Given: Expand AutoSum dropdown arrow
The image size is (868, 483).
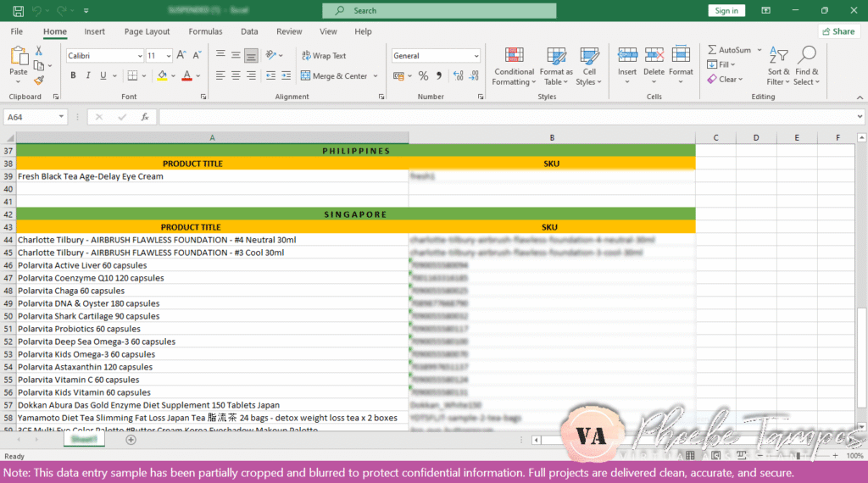Looking at the screenshot, I should (759, 50).
